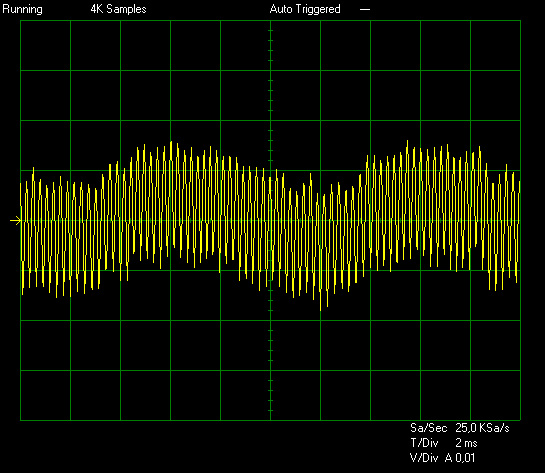Screen dimensions: 545x473
Task: Click the top-left corner of the grid
Action: tap(21, 21)
